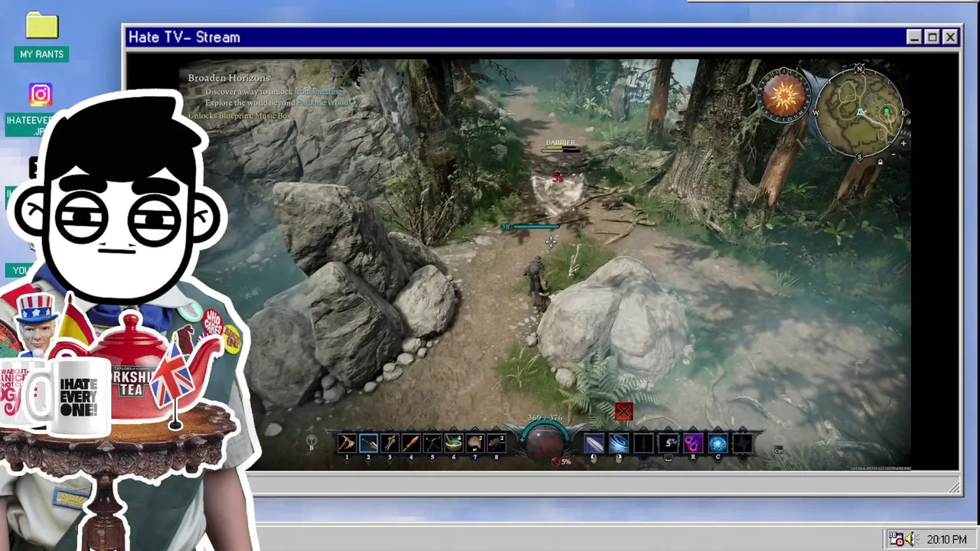Viewport: 980px width, 551px height.
Task: Minimize the Hate TV- Stream window
Action: 914,37
